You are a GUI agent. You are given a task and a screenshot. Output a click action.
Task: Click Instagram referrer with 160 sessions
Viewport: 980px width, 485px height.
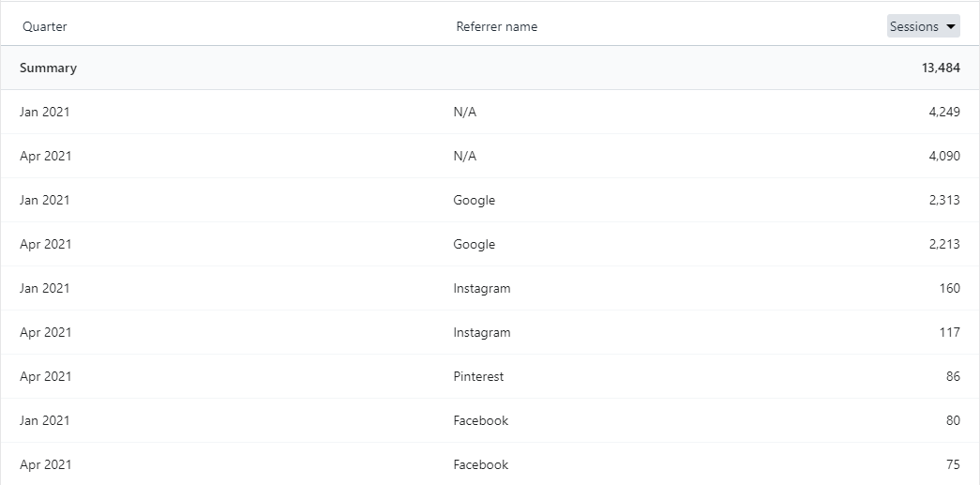(x=481, y=288)
